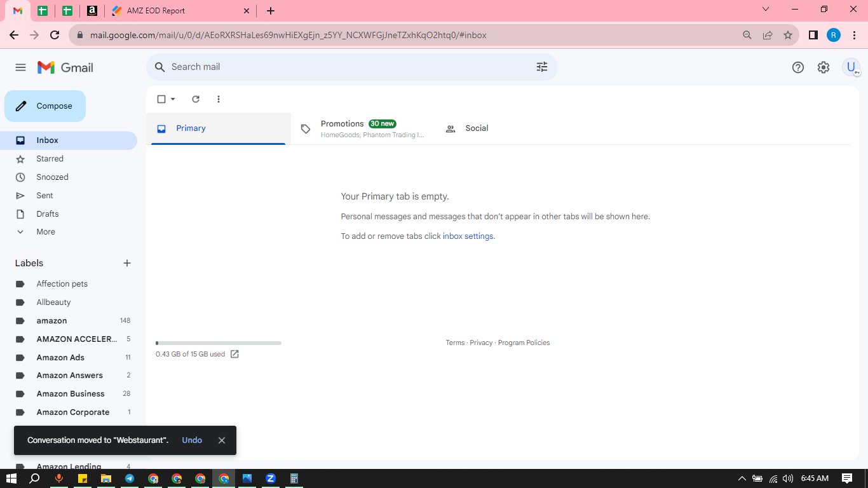Create a new label with plus icon
Viewport: 868px width, 488px height.
pos(127,263)
